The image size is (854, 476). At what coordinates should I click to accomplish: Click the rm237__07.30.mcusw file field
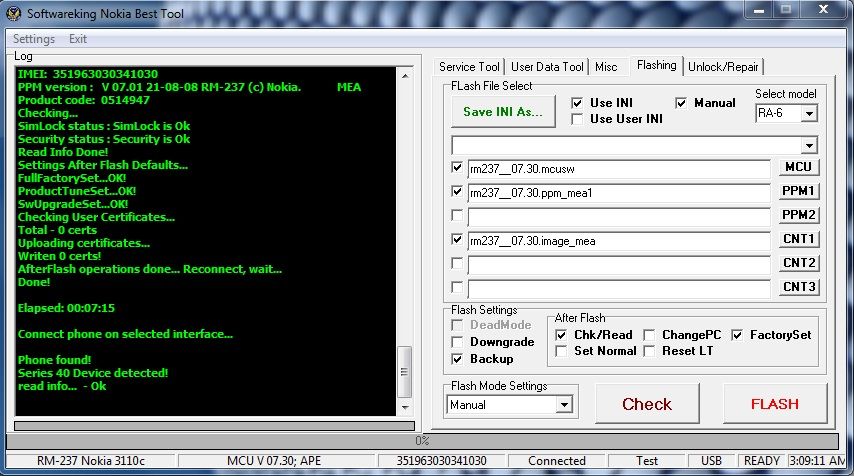(x=619, y=169)
